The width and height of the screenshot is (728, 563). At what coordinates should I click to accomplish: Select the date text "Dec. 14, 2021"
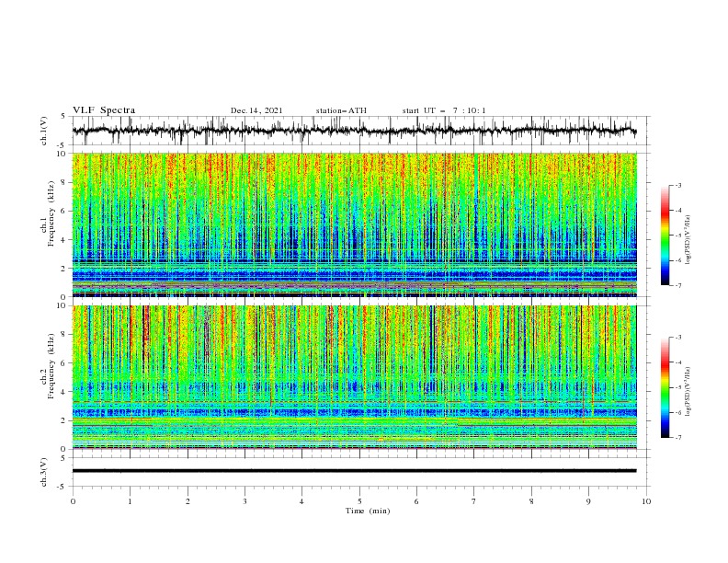click(256, 110)
